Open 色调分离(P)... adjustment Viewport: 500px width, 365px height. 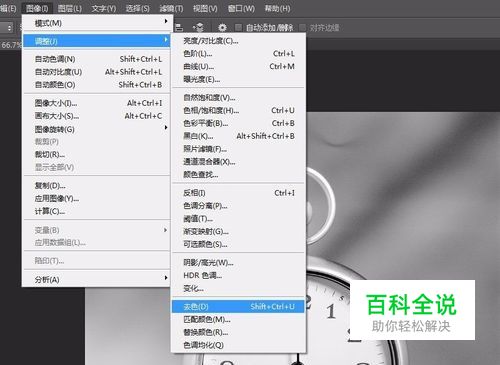pos(238,206)
